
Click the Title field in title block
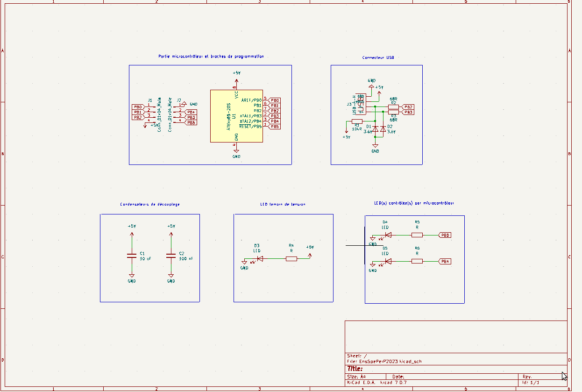pos(456,369)
